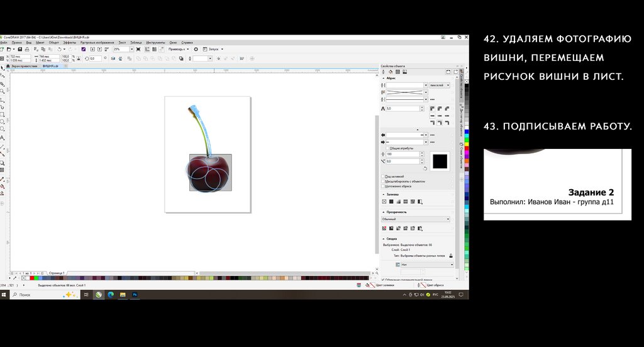Click the rotation angle input field
644x347 pixels.
(96, 58)
